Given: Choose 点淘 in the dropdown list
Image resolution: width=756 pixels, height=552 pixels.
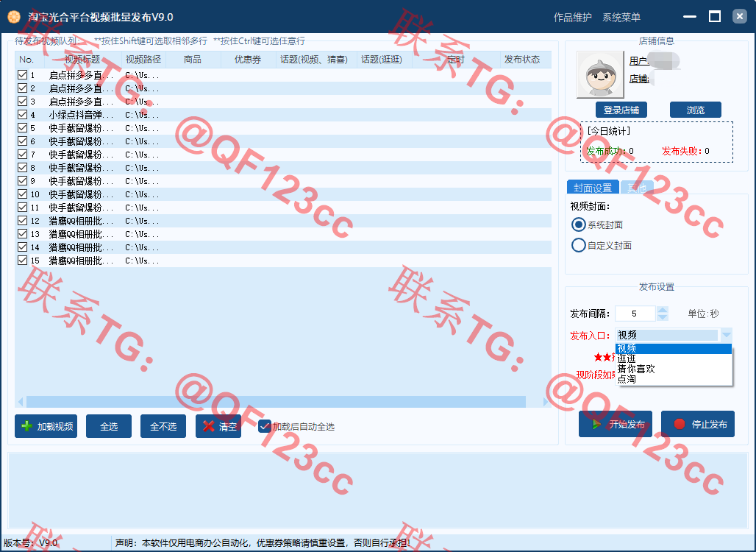Looking at the screenshot, I should (674, 379).
